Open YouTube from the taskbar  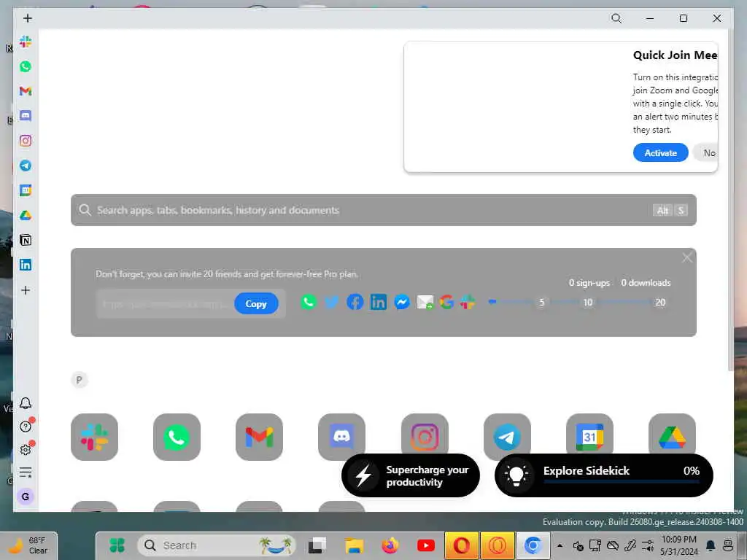(x=425, y=545)
